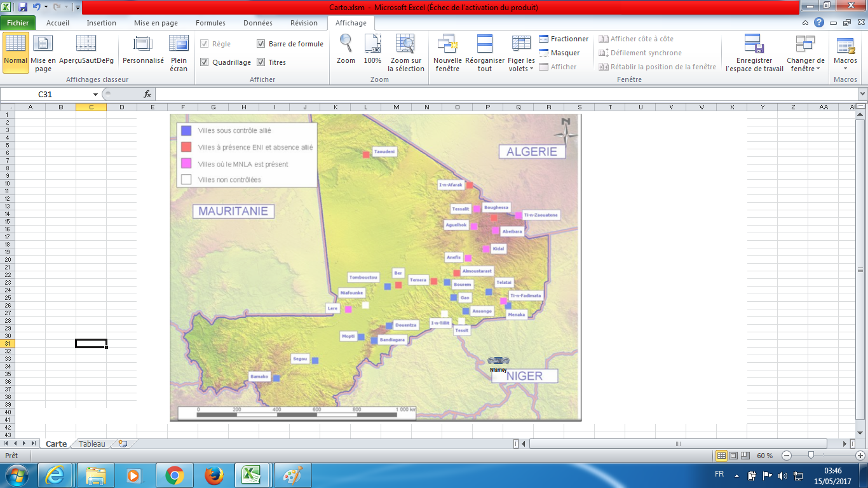
Task: Click blue Villes sous contrôle allié legend swatch
Action: tap(186, 131)
